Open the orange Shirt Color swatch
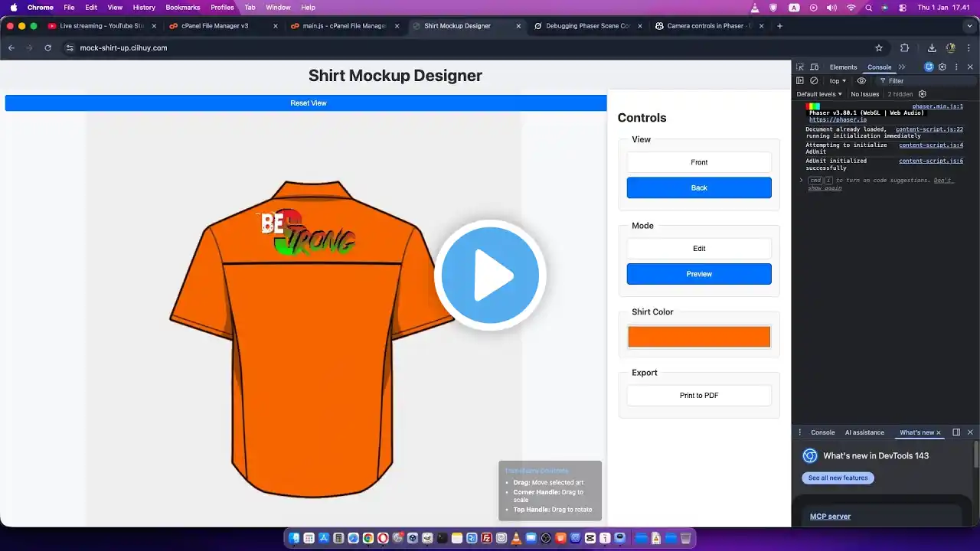This screenshot has width=980, height=551. [699, 337]
